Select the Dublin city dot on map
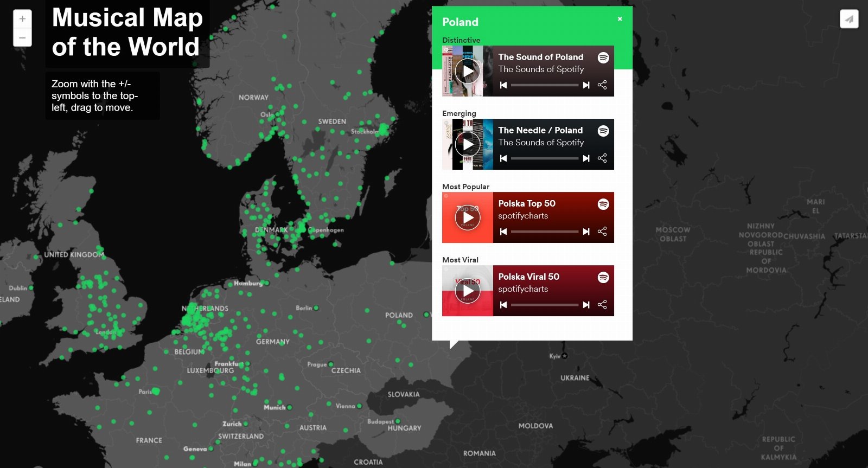The width and height of the screenshot is (868, 468). pos(31,288)
